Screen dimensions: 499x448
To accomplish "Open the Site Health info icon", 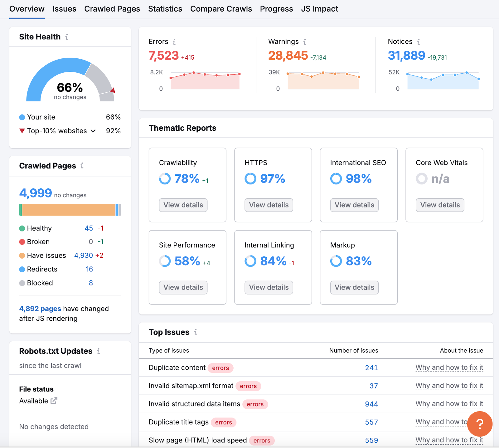I will pos(67,37).
